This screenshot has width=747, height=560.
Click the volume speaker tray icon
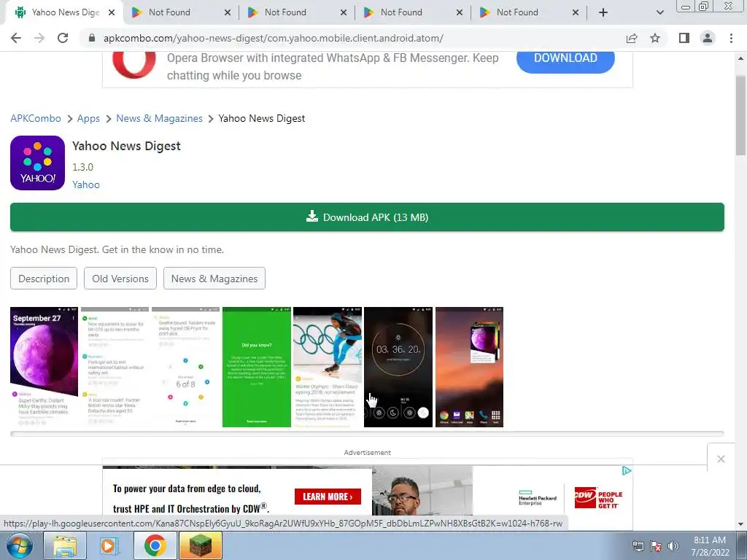673,547
